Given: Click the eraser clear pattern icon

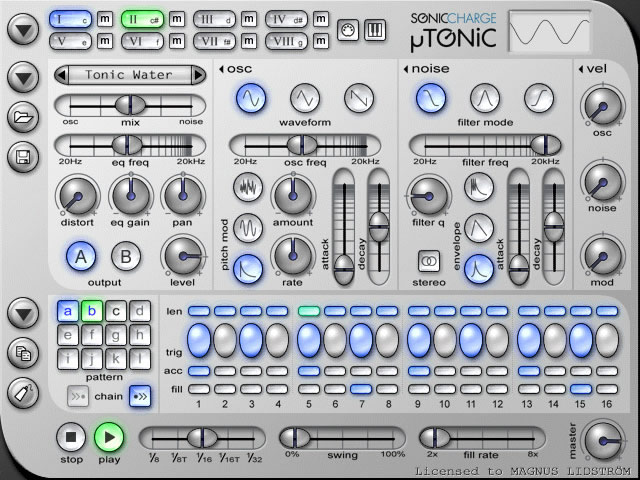Looking at the screenshot, I should click(23, 393).
